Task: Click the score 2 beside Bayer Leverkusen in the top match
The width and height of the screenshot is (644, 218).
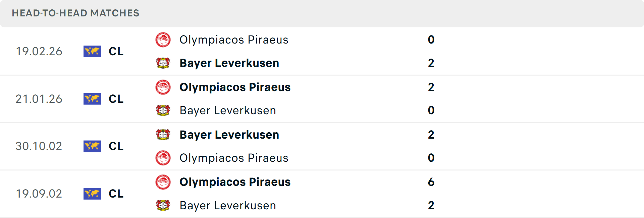Action: [x=432, y=63]
